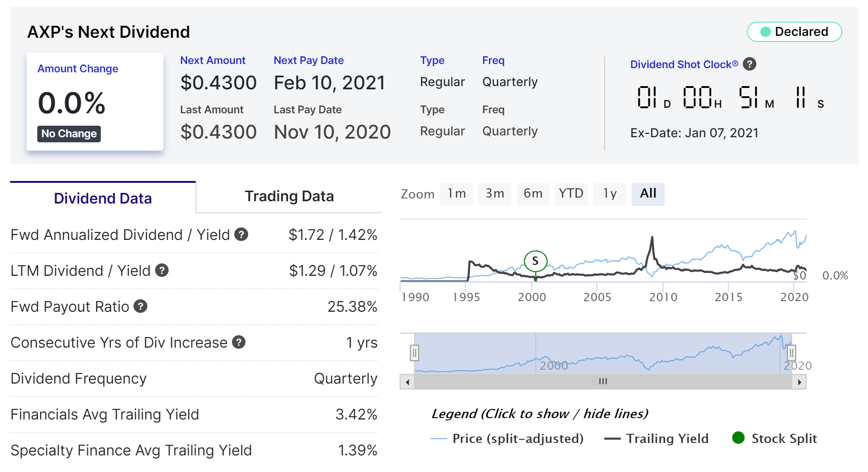Screen dimensions: 868x472
Task: Click the 25.38% payout ratio value
Action: [x=352, y=307]
